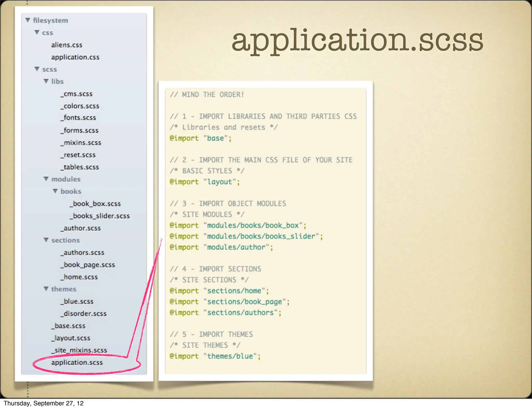Click the @import "themes/blue" line
This screenshot has height=409, width=532.
point(215,356)
